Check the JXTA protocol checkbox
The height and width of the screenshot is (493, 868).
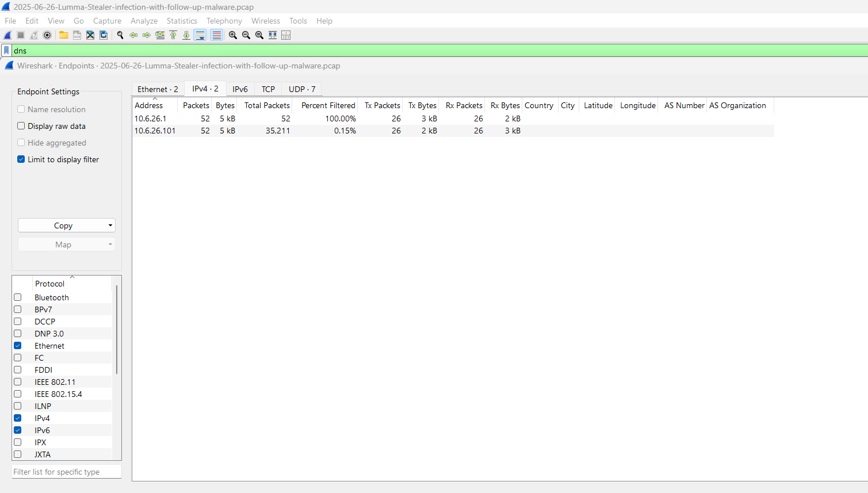coord(18,454)
